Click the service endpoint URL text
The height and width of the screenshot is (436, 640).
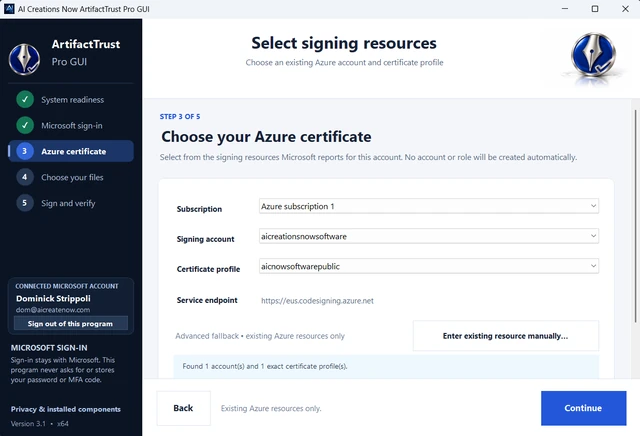[x=317, y=301]
